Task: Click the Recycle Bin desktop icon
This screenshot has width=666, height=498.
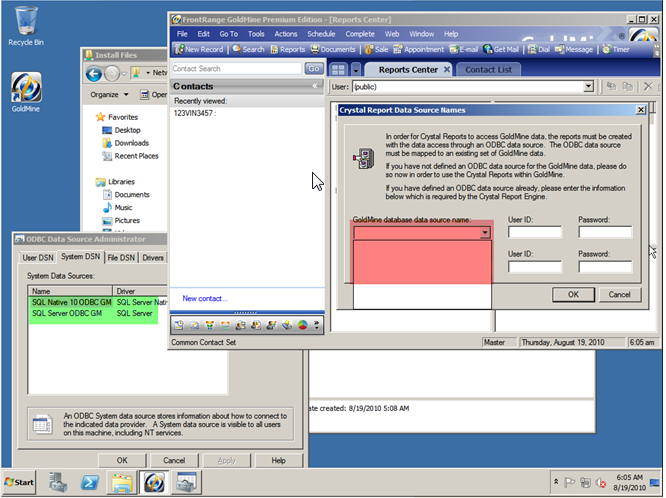Action: pyautogui.click(x=25, y=26)
